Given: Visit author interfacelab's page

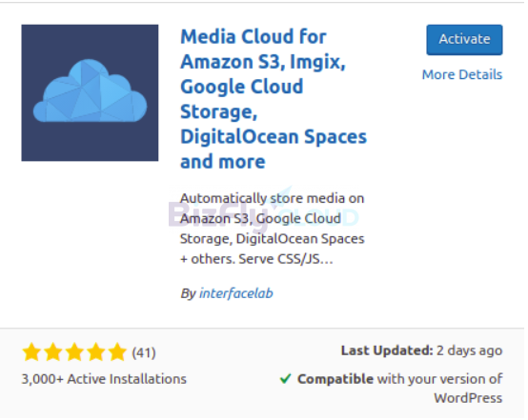Looking at the screenshot, I should click(x=236, y=293).
